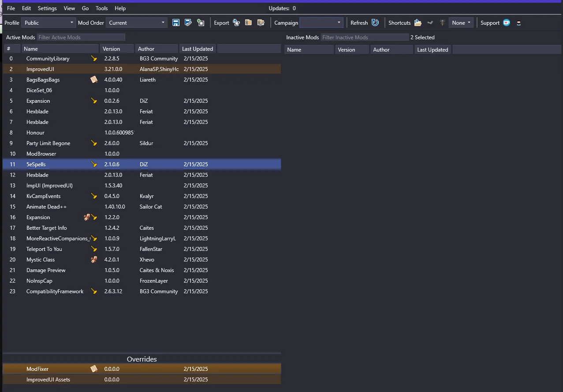Click the Ko-fi support icon
563x392 pixels.
pyautogui.click(x=507, y=22)
